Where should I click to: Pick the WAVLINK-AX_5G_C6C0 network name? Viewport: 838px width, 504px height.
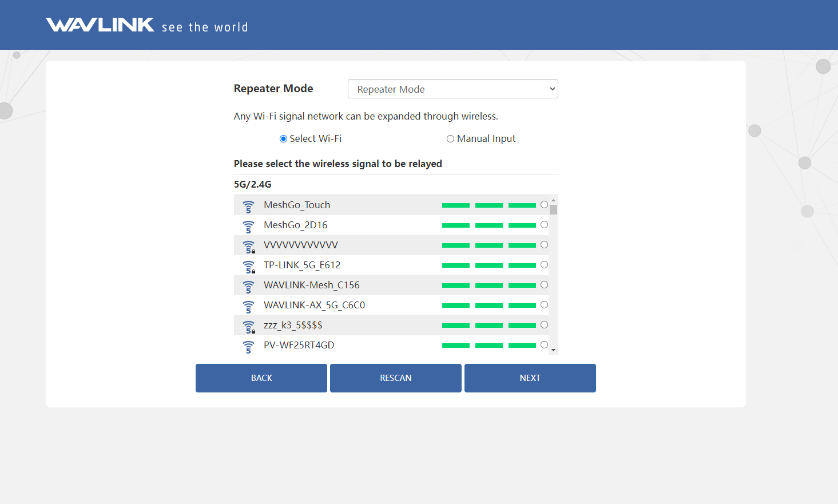coord(314,305)
